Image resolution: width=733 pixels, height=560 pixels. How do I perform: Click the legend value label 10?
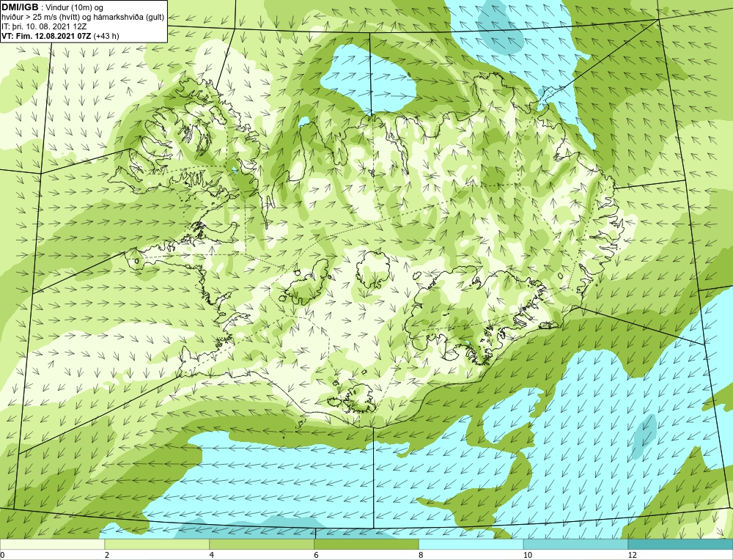pos(528,555)
